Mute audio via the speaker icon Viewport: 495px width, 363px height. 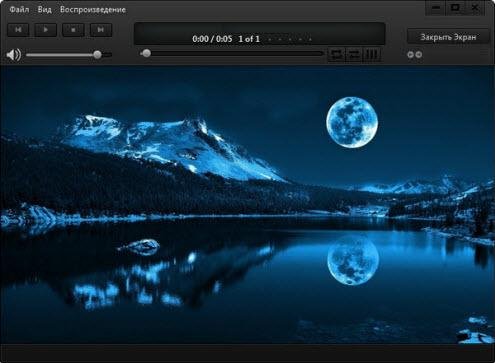pos(14,54)
